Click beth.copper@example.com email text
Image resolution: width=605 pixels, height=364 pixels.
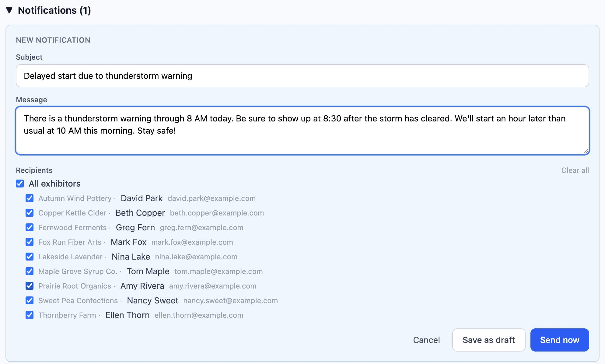tap(217, 213)
